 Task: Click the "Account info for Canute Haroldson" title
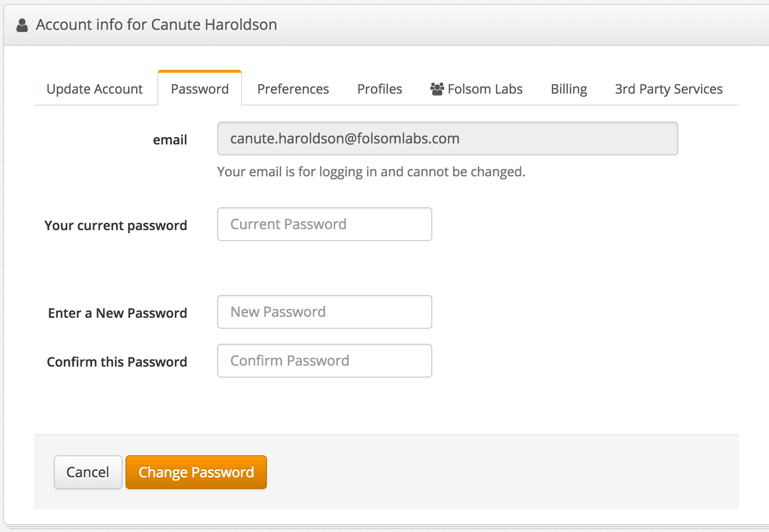[156, 24]
